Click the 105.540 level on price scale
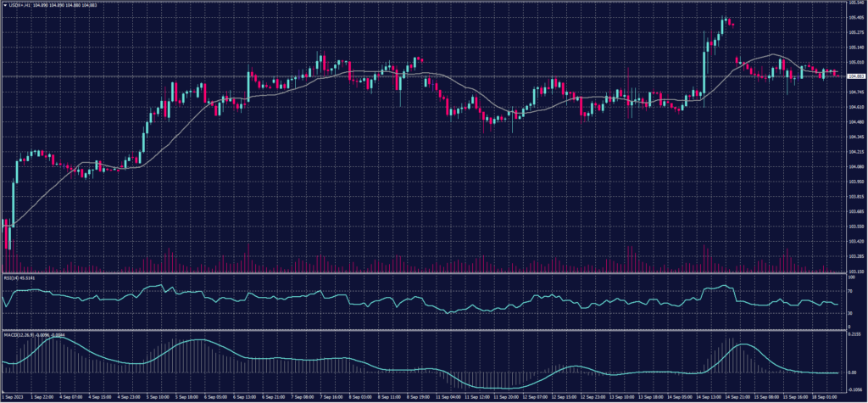Image resolution: width=868 pixels, height=403 pixels. point(855,3)
